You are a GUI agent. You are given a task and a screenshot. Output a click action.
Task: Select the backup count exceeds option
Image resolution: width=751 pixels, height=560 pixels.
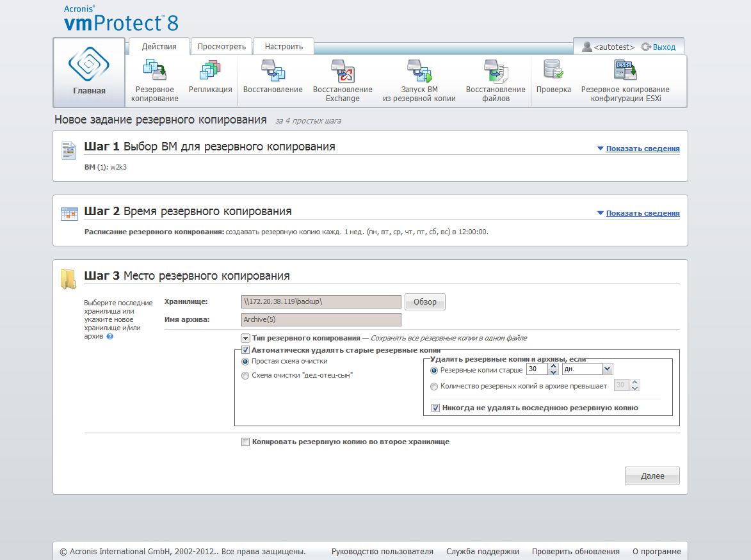click(434, 387)
